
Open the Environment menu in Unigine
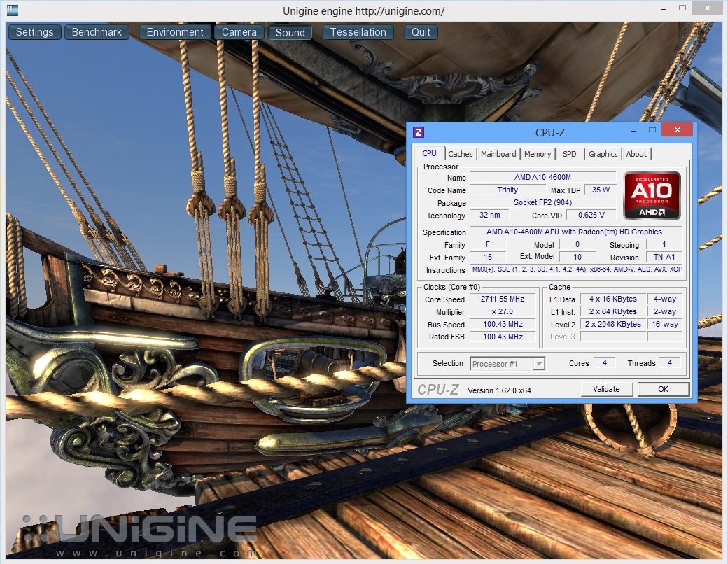coord(175,32)
